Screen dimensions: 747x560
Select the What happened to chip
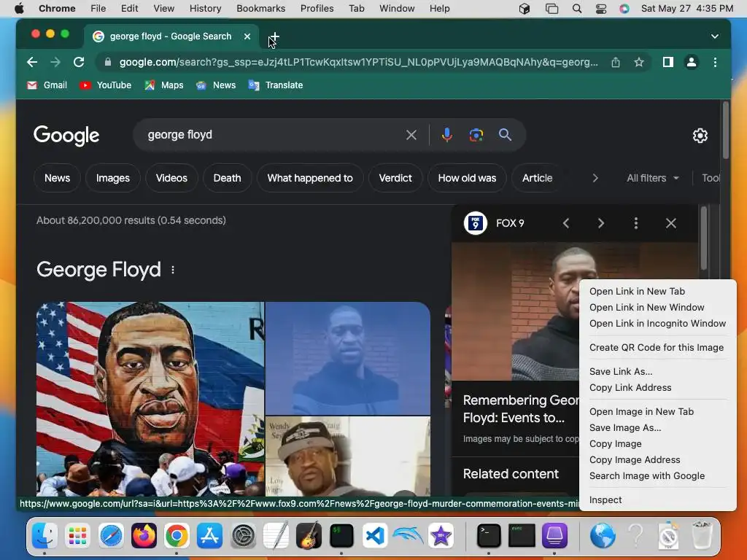310,178
